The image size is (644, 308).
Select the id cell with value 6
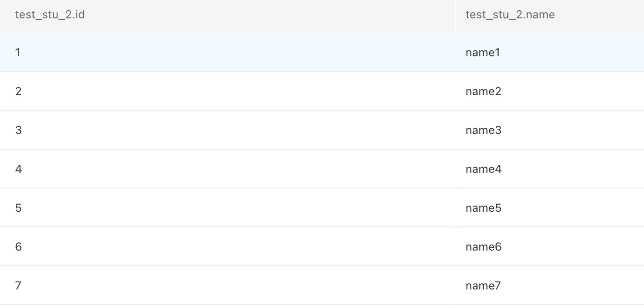pos(227,246)
